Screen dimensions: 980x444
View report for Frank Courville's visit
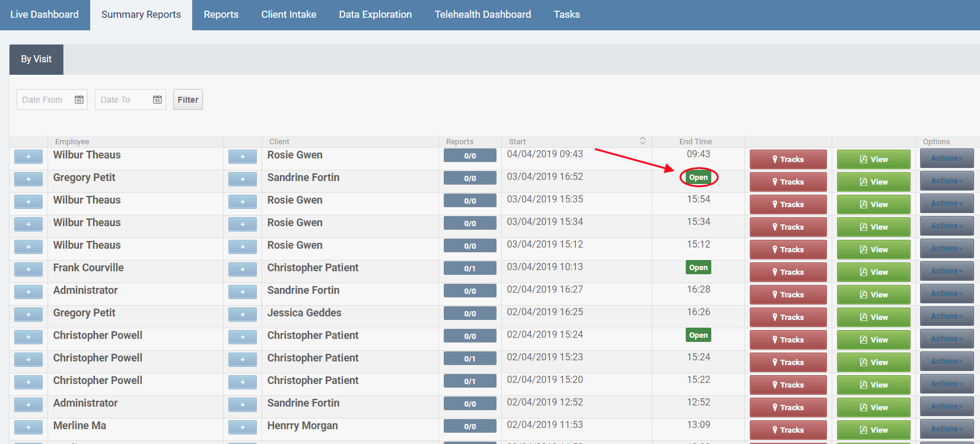point(873,272)
